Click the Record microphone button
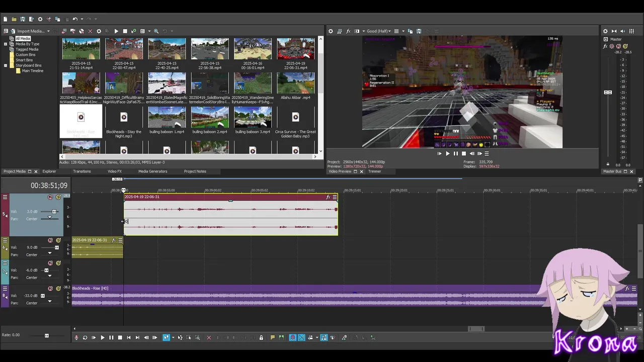Image resolution: width=644 pixels, height=362 pixels. pyautogui.click(x=76, y=338)
